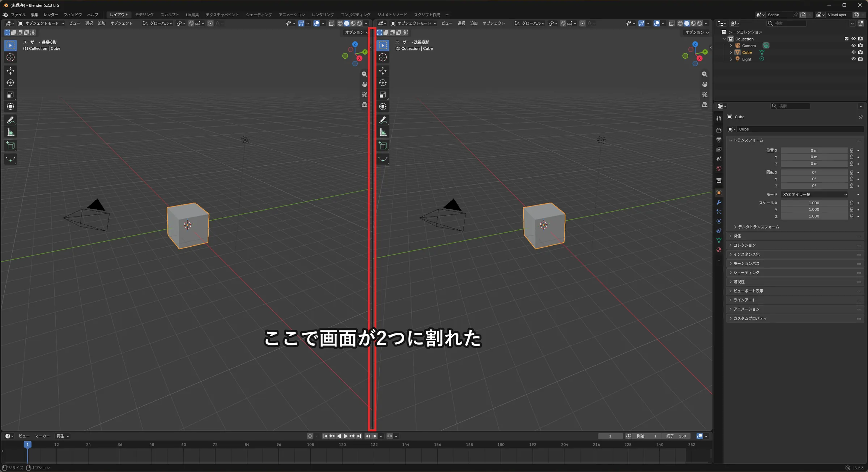Click the play animation button

[x=346, y=436]
